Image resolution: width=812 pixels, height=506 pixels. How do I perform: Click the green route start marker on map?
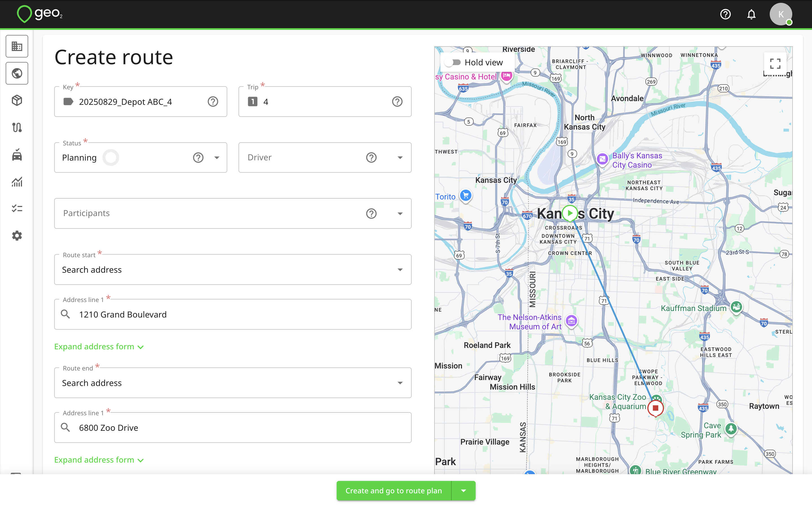570,213
